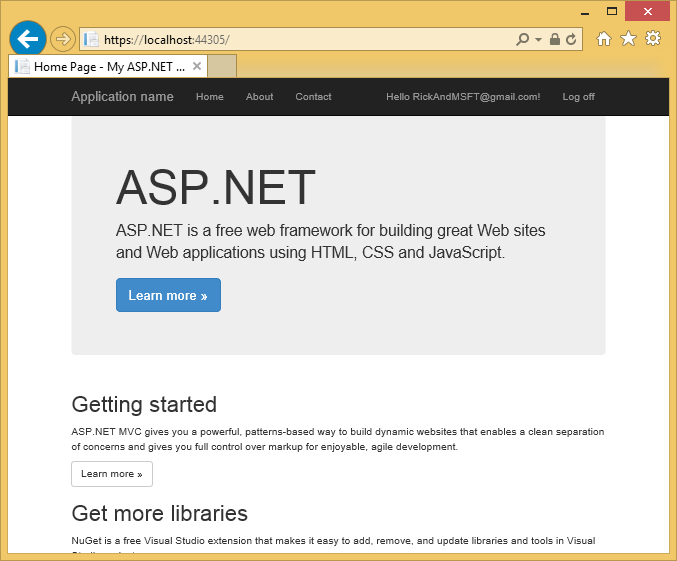Open the About nav link

point(259,97)
